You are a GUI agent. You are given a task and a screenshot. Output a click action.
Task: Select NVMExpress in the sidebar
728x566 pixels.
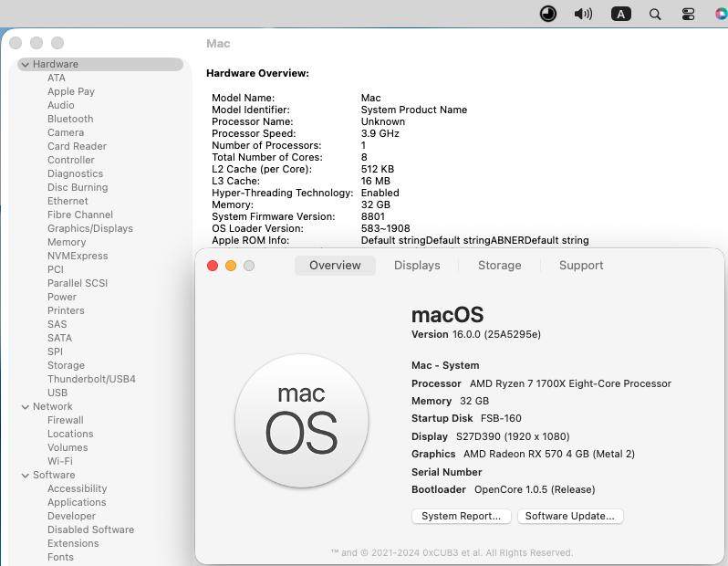coord(78,256)
